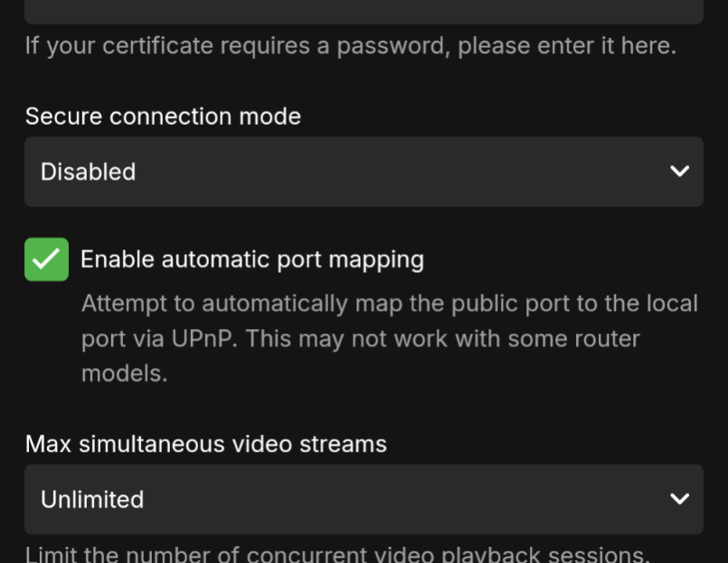Click the Max simultaneous video streams chevron
The height and width of the screenshot is (563, 728).
[x=679, y=499]
